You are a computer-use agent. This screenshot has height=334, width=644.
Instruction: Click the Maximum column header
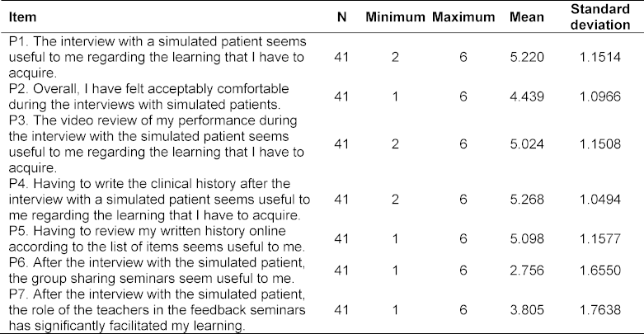[x=463, y=16]
